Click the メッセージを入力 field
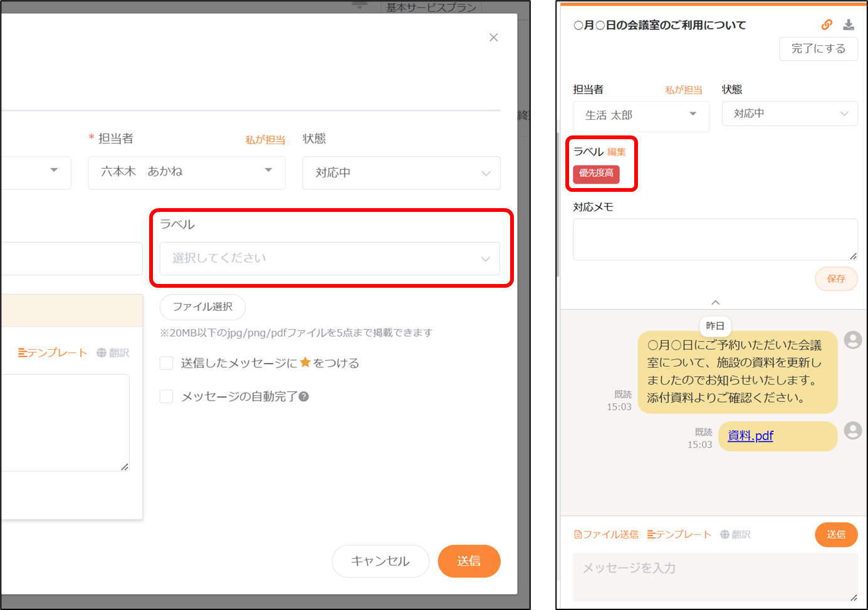Image resolution: width=868 pixels, height=610 pixels. click(x=715, y=577)
